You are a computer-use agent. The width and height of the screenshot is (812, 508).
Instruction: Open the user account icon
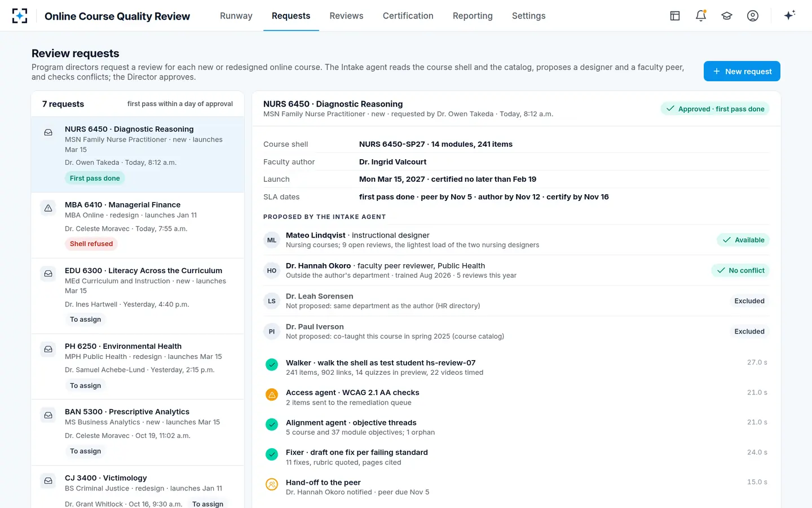pos(753,16)
